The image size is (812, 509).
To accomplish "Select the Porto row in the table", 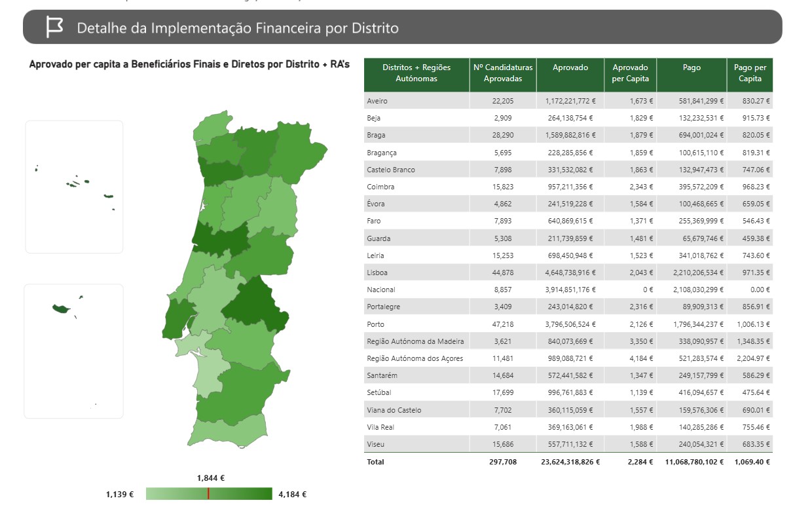I will tap(376, 324).
